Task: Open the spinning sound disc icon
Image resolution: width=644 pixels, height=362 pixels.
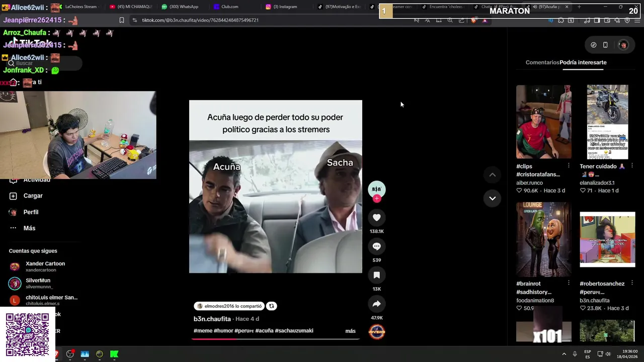Action: click(377, 331)
